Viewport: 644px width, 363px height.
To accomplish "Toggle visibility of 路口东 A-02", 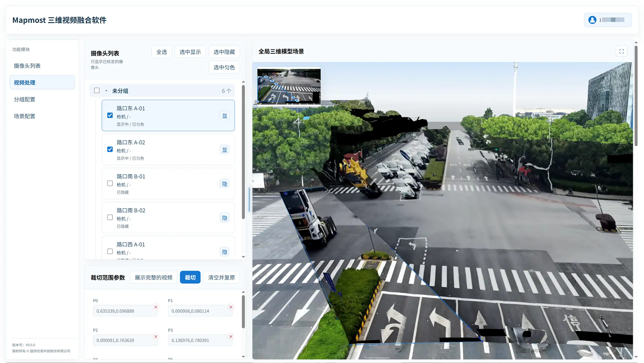I will 224,150.
